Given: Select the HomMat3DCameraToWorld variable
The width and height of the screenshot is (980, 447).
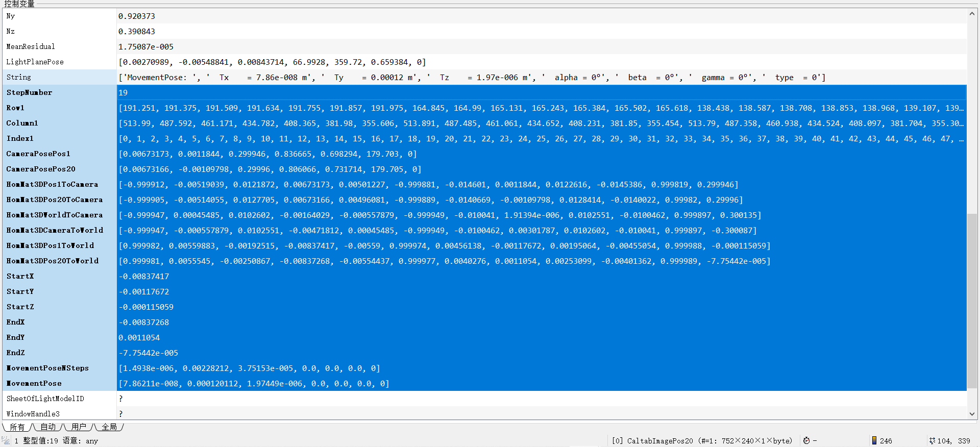Looking at the screenshot, I should (55, 230).
